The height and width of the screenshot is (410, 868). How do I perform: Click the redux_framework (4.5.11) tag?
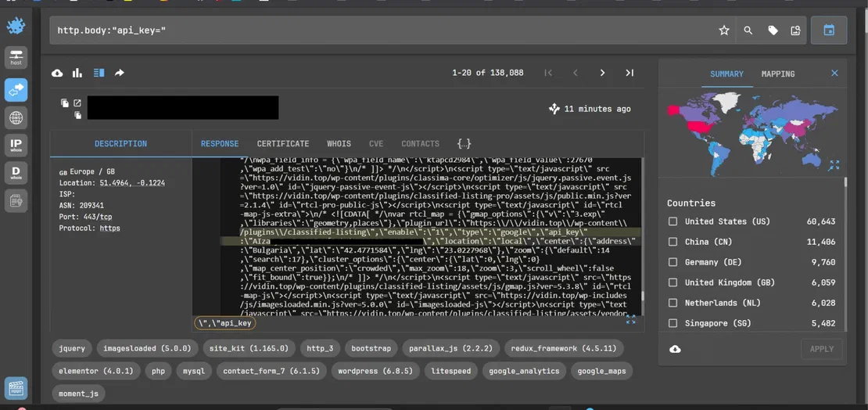click(564, 348)
